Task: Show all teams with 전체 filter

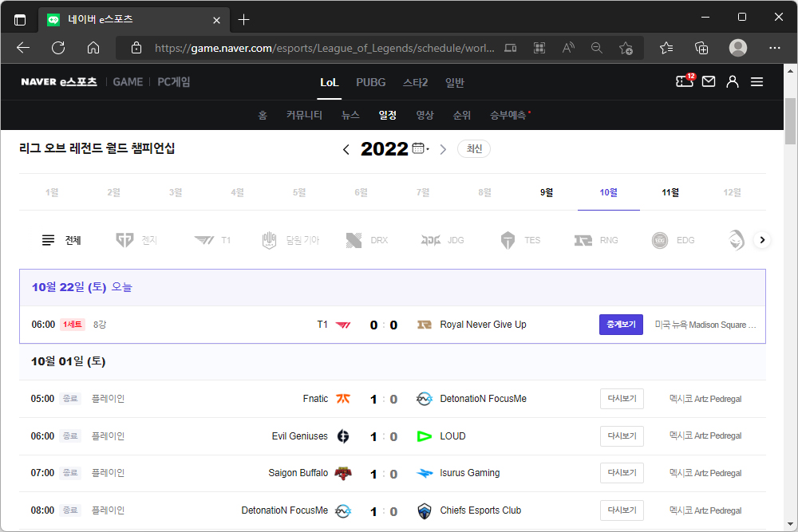Action: 61,240
